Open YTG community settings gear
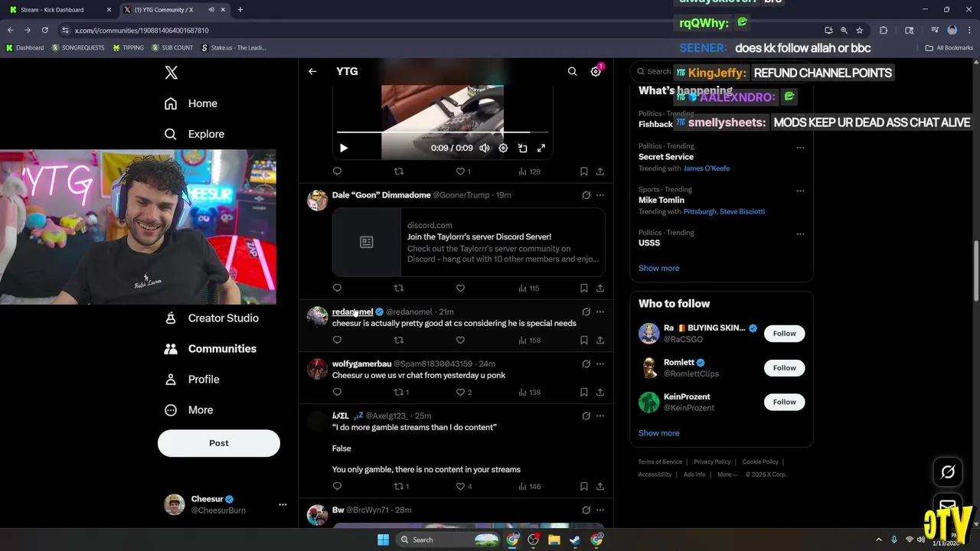Viewport: 980px width, 551px height. tap(596, 71)
